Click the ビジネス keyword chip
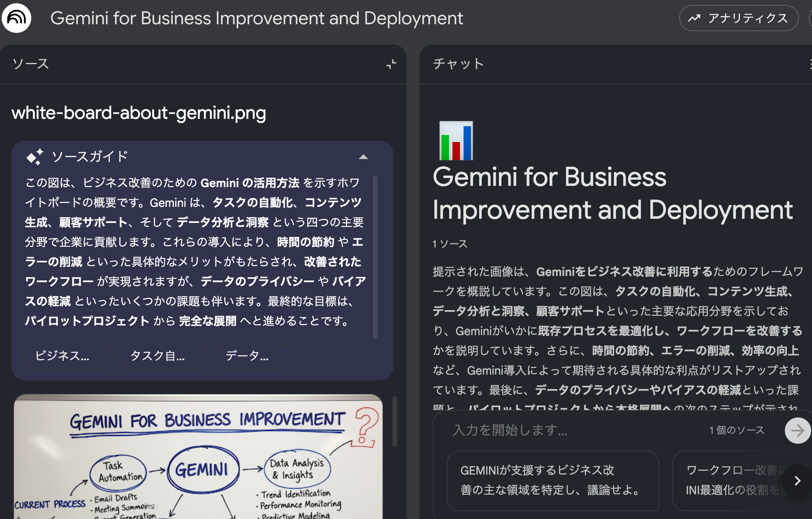 [x=68, y=356]
